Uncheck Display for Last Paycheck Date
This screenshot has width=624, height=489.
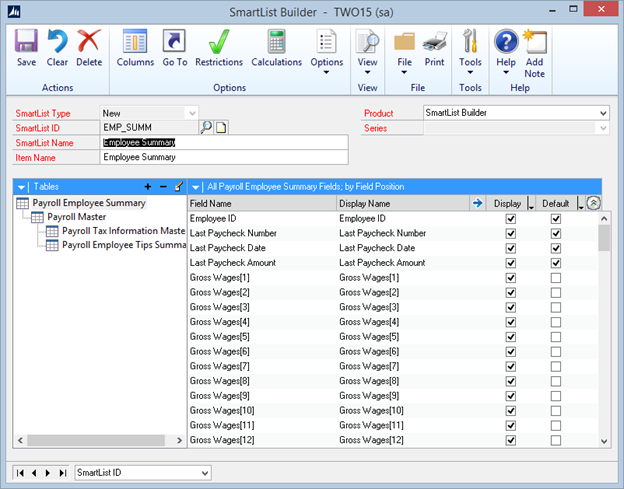pos(511,248)
